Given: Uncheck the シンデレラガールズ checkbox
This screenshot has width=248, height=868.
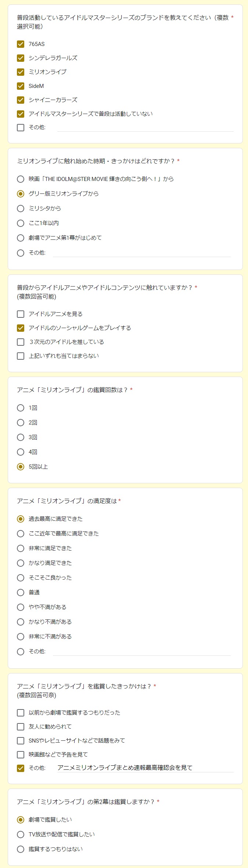Looking at the screenshot, I should pyautogui.click(x=21, y=58).
